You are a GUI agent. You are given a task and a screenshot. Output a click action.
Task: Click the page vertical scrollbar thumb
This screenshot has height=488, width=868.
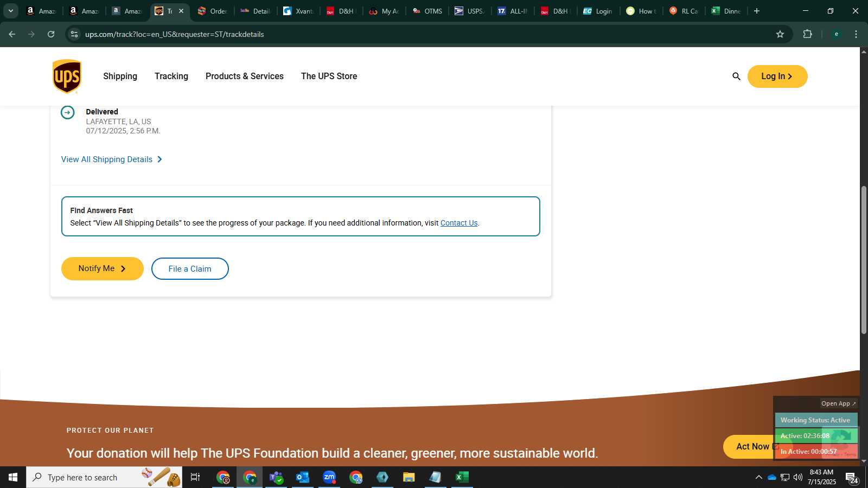click(864, 260)
